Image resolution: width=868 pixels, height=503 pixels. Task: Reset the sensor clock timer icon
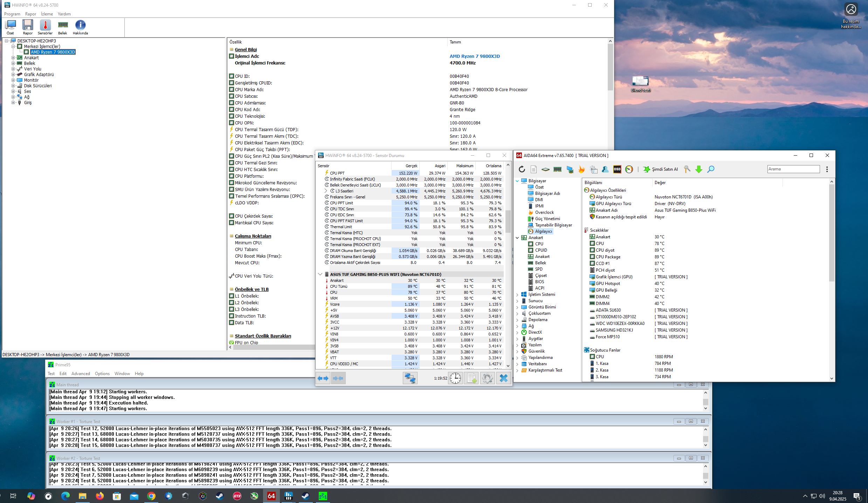(455, 378)
